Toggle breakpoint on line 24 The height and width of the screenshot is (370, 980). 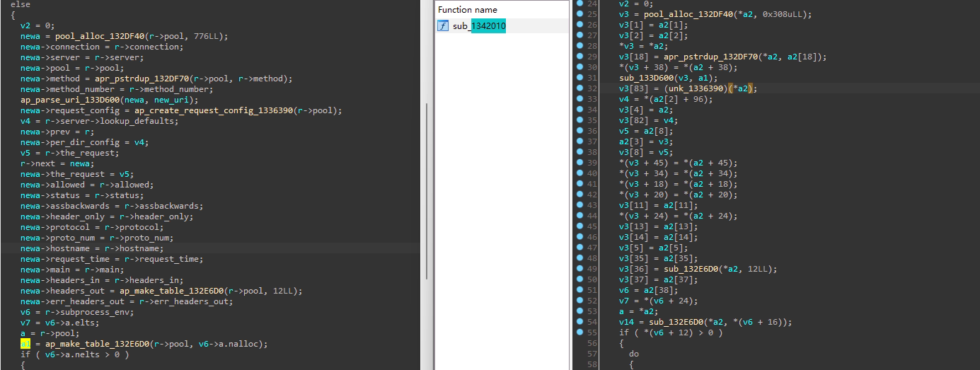point(580,4)
